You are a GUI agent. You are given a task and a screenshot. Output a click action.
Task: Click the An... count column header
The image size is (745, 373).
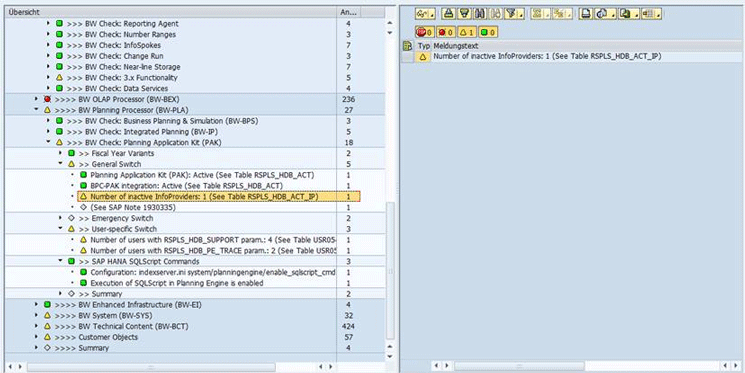click(350, 12)
